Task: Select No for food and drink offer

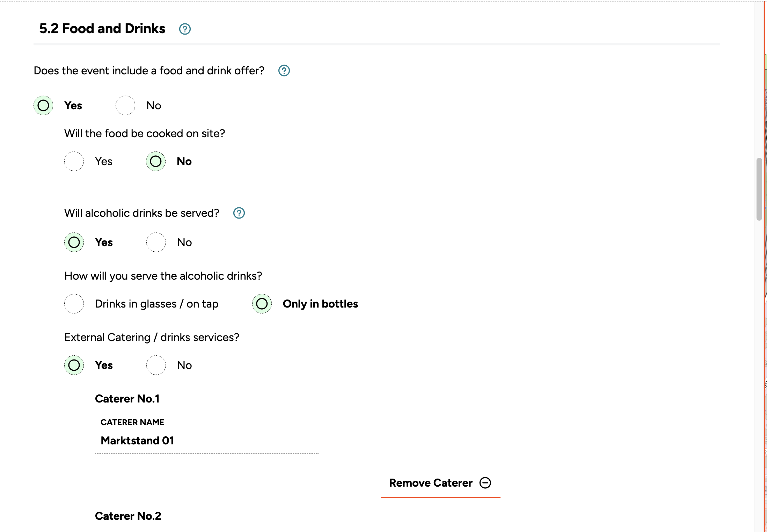Action: tap(125, 105)
